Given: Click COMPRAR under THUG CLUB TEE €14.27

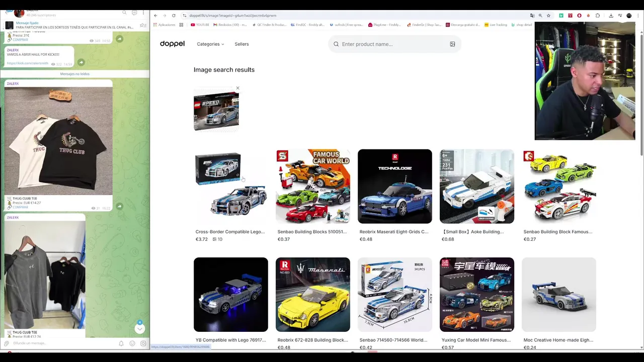Looking at the screenshot, I should point(21,207).
